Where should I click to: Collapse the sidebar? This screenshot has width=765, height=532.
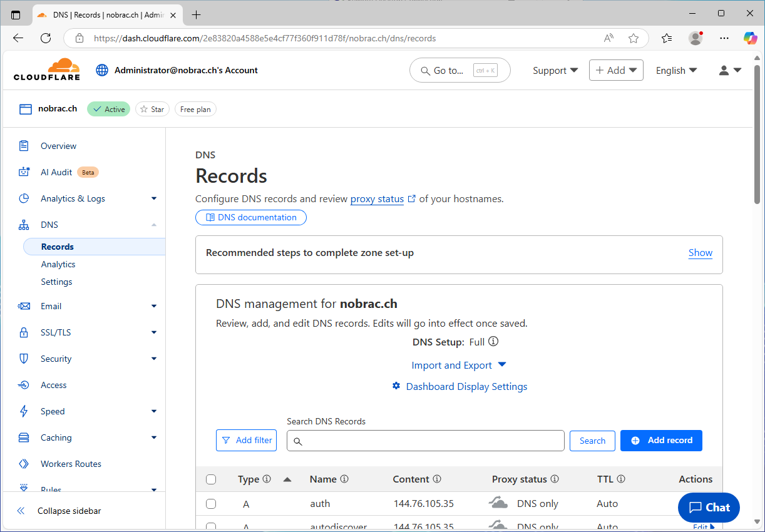click(x=59, y=511)
